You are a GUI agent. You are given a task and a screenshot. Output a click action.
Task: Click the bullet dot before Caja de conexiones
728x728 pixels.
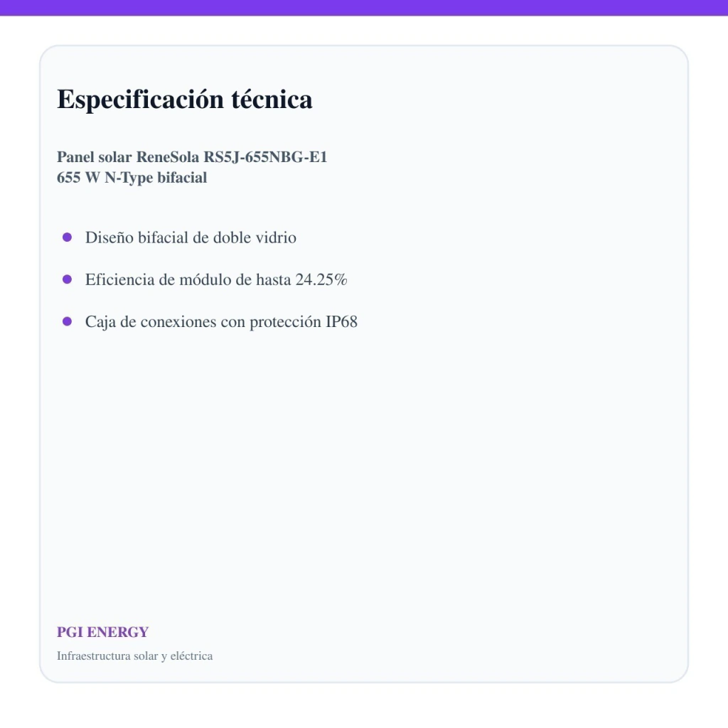tap(67, 321)
